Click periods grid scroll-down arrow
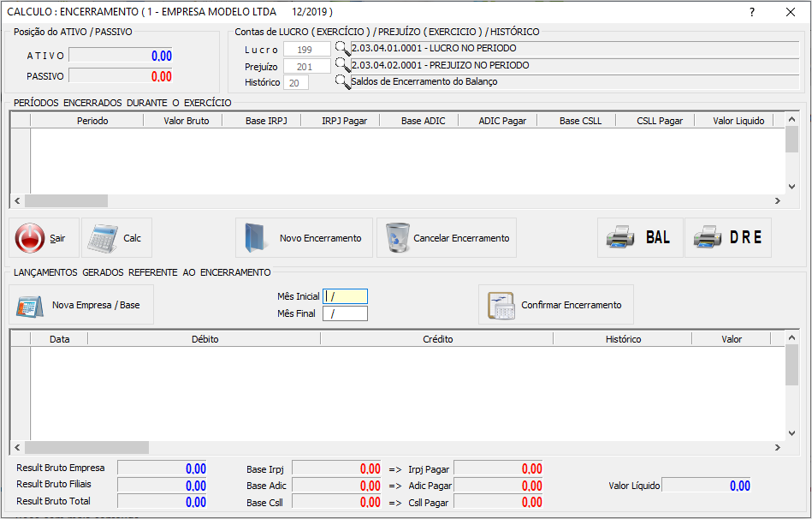 [791, 187]
